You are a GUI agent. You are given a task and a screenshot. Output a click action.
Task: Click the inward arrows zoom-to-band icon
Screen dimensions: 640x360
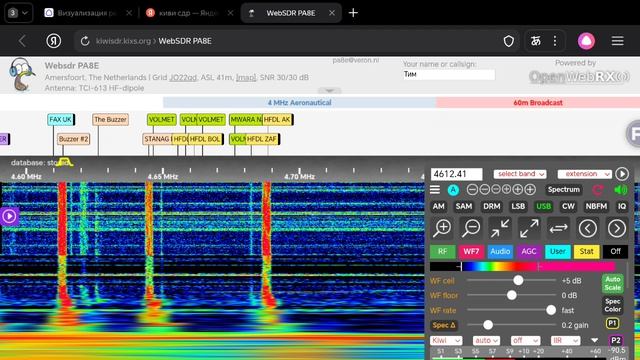pos(500,228)
